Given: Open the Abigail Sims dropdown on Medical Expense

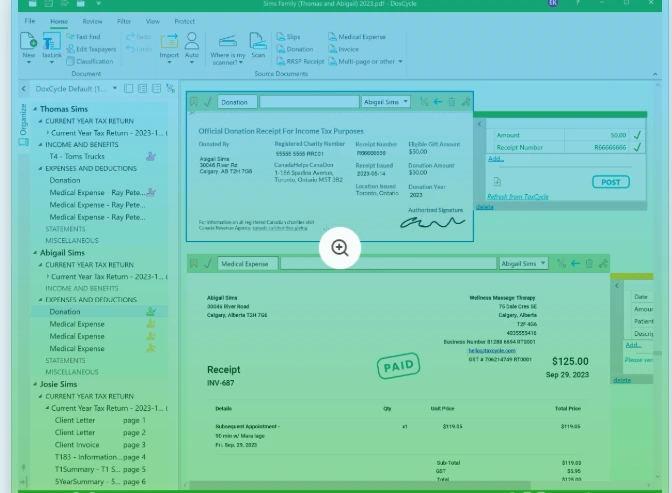Looking at the screenshot, I should click(523, 263).
